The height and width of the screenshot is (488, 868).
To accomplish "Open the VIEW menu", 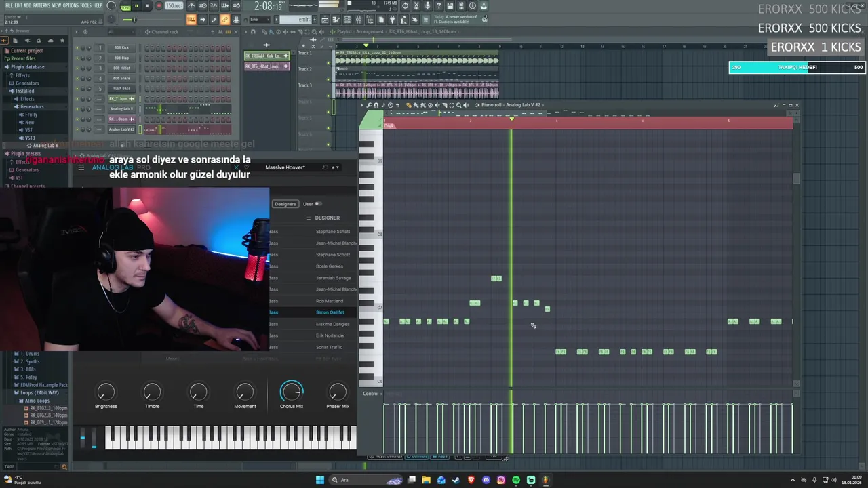I will [56, 5].
